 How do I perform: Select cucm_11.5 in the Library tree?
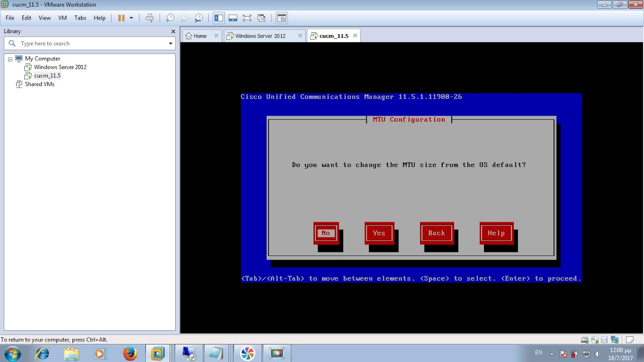coord(47,75)
